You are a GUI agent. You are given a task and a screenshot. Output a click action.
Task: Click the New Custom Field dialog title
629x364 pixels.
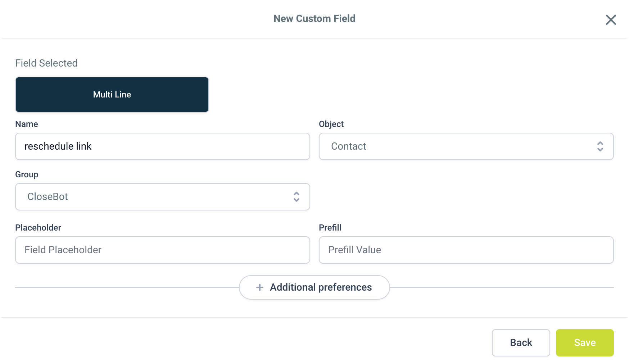pos(314,19)
